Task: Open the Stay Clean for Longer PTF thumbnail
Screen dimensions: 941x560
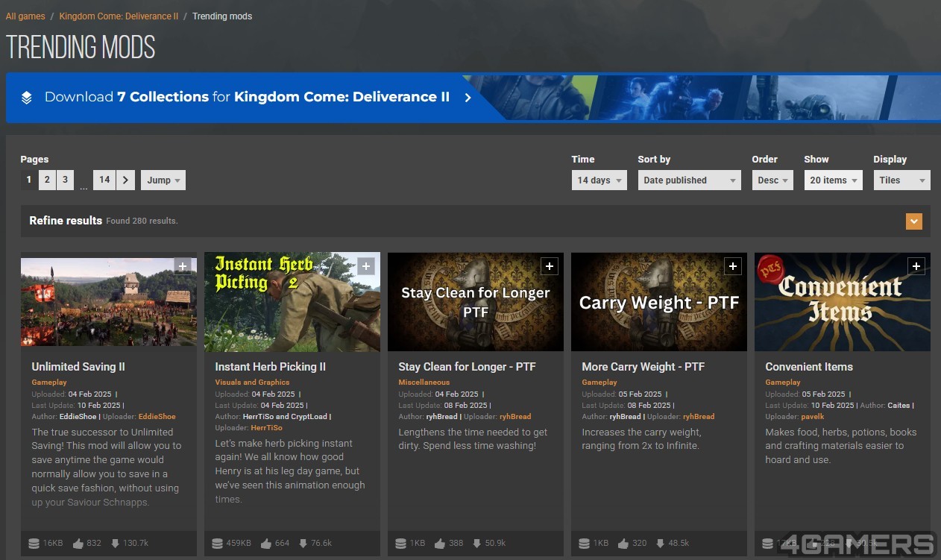Action: (x=476, y=301)
